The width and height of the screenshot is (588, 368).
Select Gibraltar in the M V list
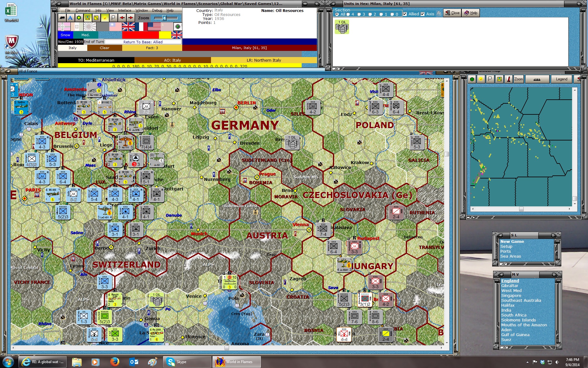510,286
